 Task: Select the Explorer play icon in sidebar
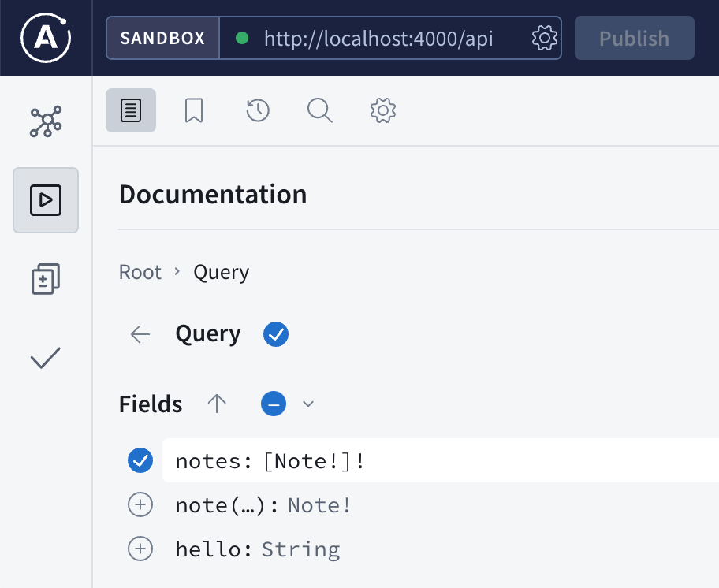pyautogui.click(x=46, y=200)
